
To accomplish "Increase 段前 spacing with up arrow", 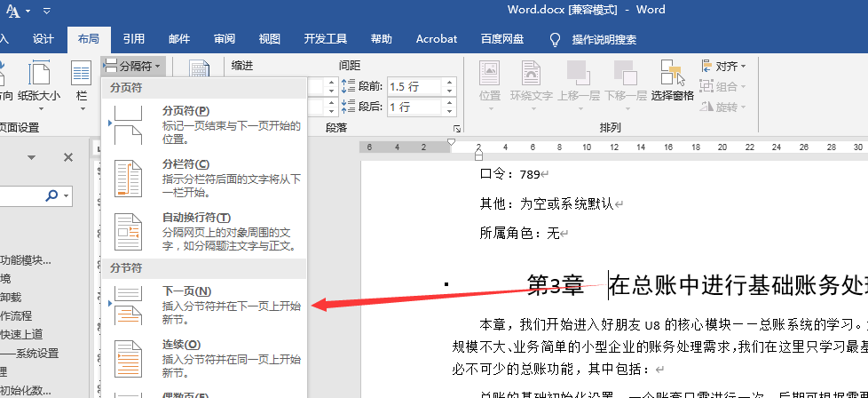I will click(x=449, y=83).
